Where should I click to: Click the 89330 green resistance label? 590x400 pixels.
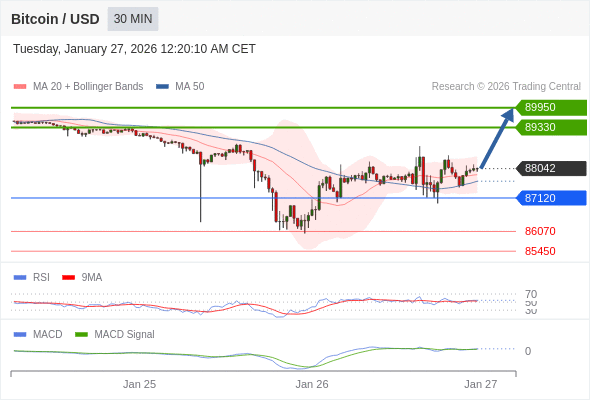(551, 127)
